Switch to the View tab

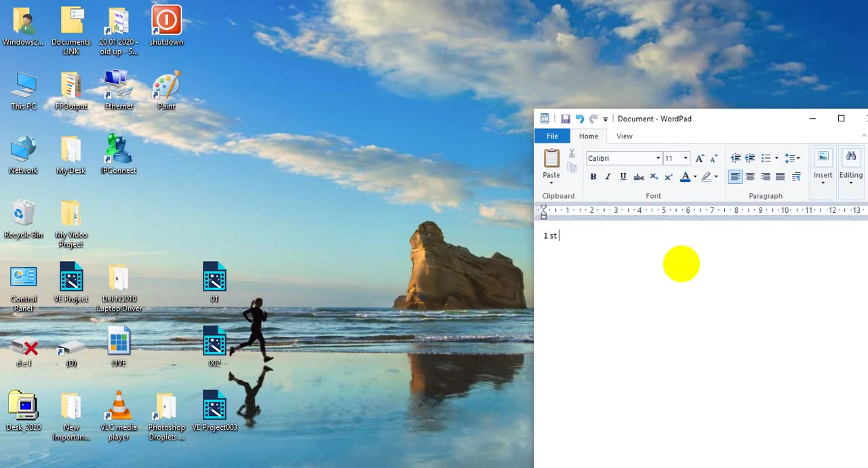click(x=625, y=136)
